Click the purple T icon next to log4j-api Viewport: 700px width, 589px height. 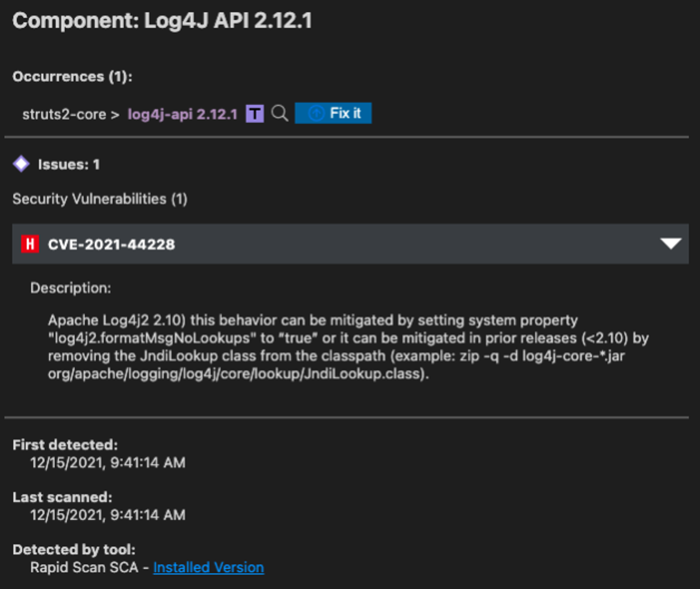[x=256, y=113]
